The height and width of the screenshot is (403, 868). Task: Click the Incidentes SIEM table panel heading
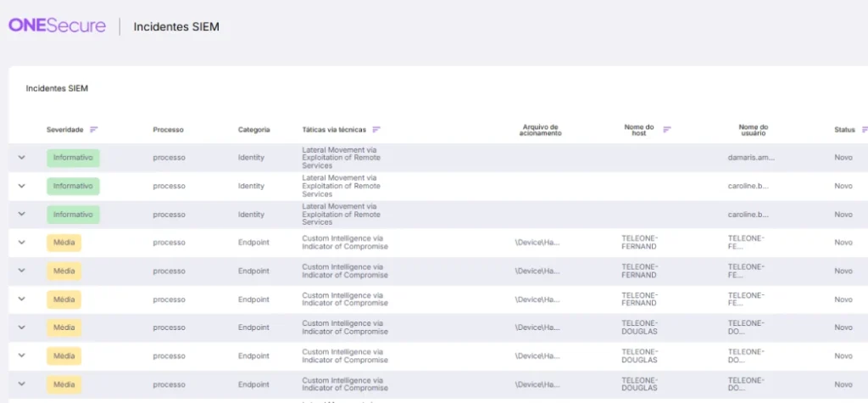(x=57, y=89)
